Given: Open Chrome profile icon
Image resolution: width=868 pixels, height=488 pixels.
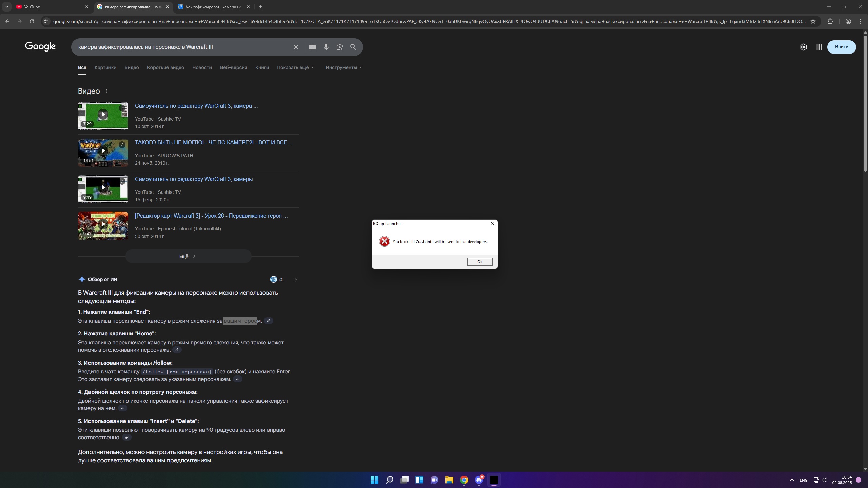Looking at the screenshot, I should tap(848, 21).
